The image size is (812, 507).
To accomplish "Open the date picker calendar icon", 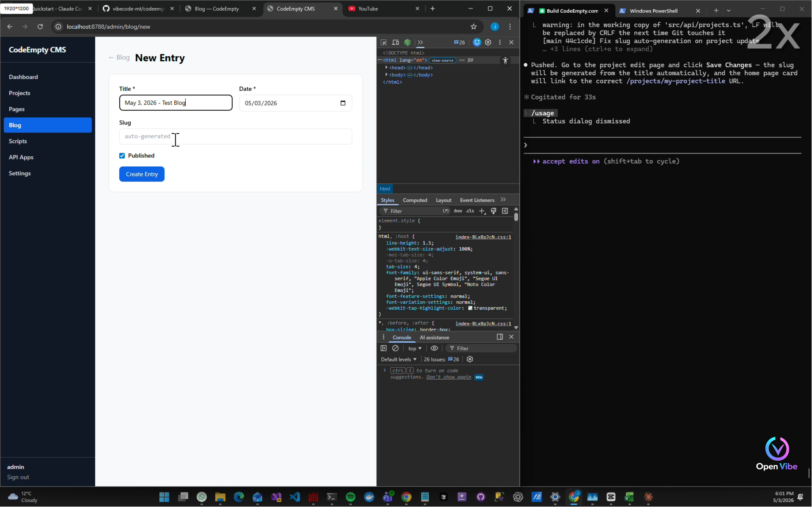I will point(343,103).
